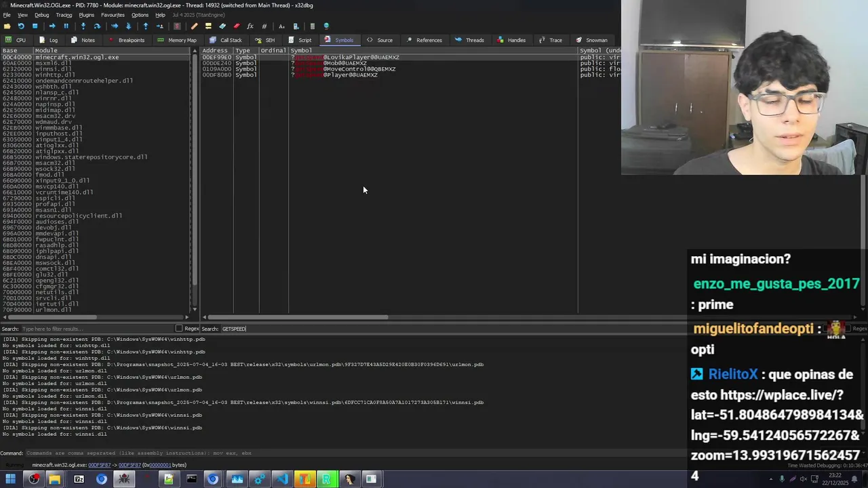Enable the Regex checkbox for module filter
Screen dimensions: 868x488
[179, 329]
